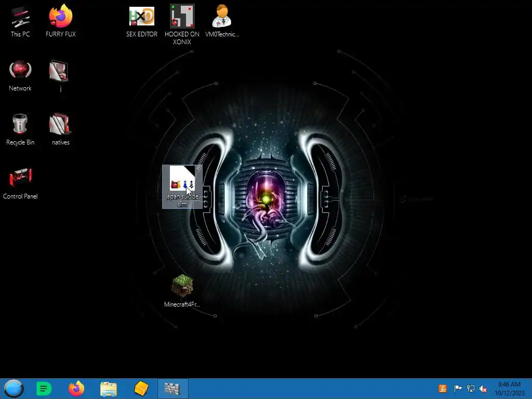The image size is (532, 399).
Task: Select HOOKED ON XONIX desktop icon
Action: tap(182, 24)
